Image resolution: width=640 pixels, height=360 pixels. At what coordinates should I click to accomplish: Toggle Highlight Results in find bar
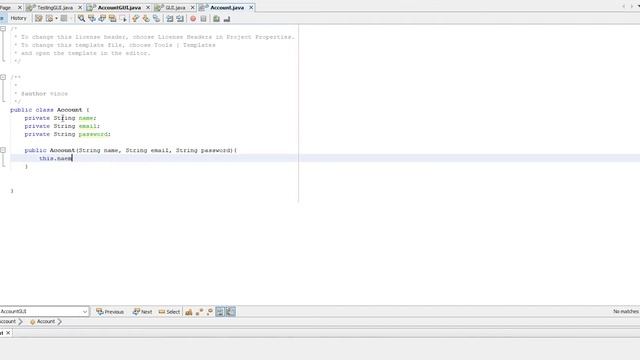220,312
